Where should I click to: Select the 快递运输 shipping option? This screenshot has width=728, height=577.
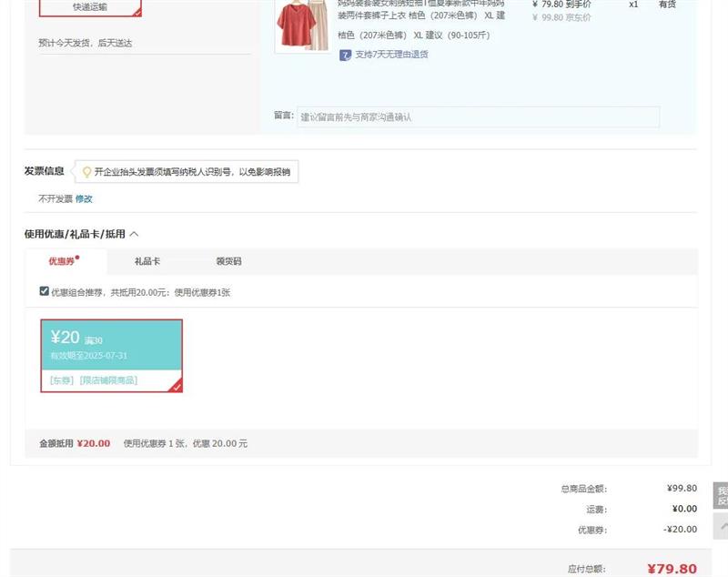point(90,7)
